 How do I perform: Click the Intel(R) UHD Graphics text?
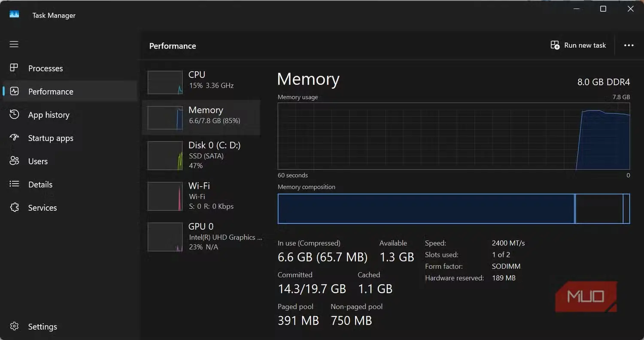pos(225,237)
